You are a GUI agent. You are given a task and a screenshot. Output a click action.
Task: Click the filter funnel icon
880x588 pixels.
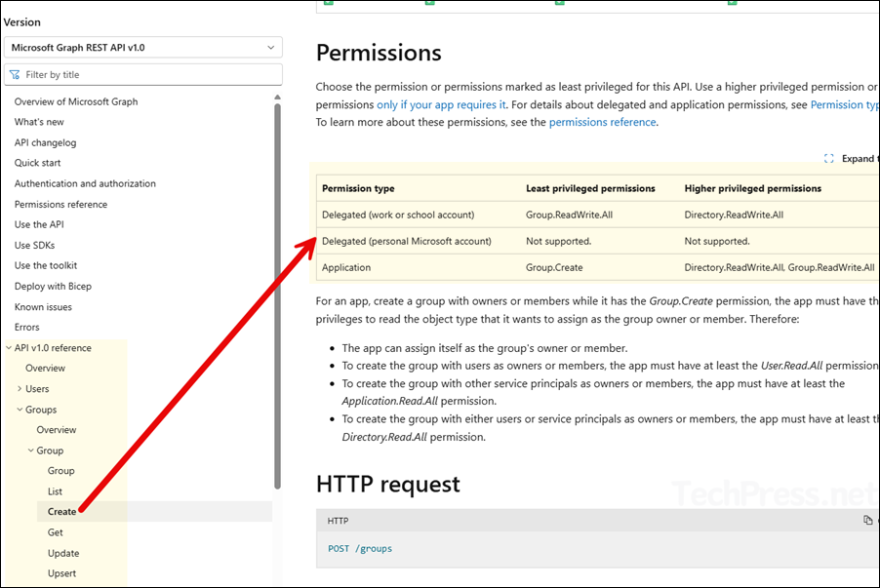pos(15,74)
